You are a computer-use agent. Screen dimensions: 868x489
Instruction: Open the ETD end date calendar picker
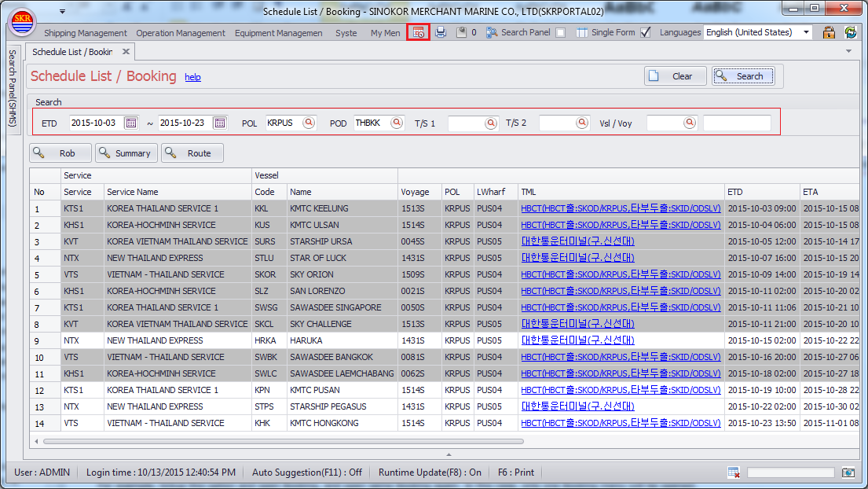(220, 123)
